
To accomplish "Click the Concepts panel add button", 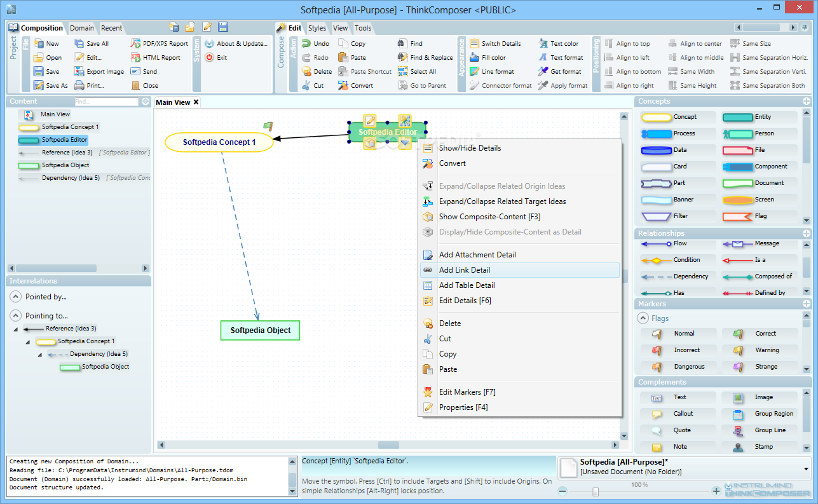I will (x=807, y=101).
